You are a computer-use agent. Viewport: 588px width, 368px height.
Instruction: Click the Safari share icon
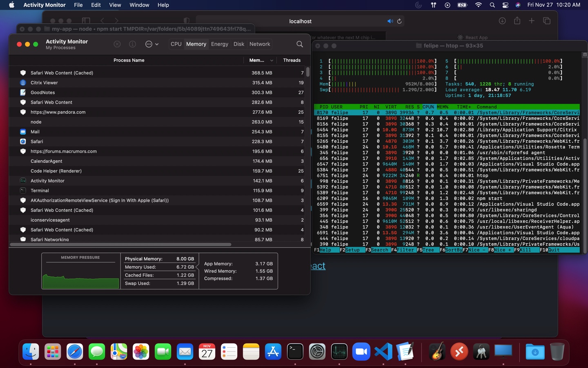pyautogui.click(x=517, y=21)
